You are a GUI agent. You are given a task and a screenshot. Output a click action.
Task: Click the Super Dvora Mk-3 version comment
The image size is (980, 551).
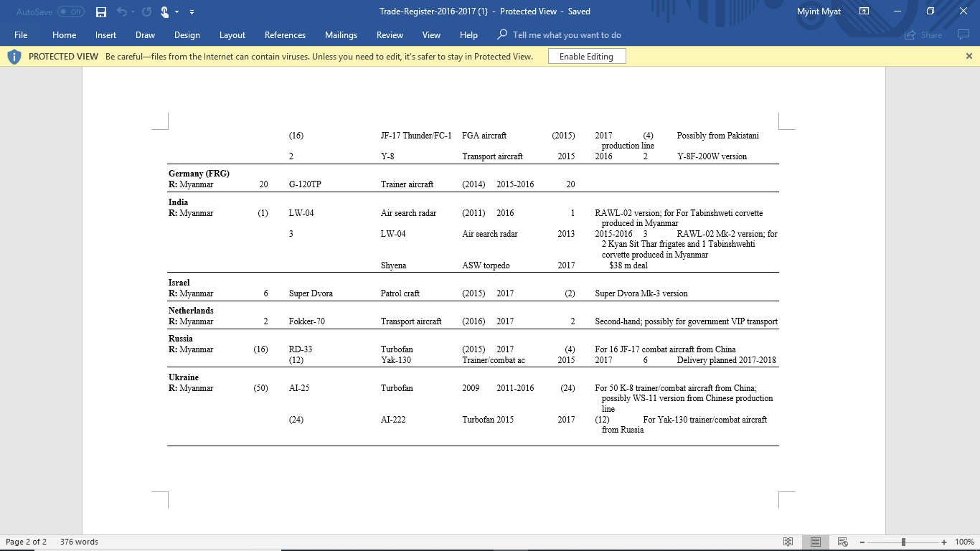coord(641,293)
